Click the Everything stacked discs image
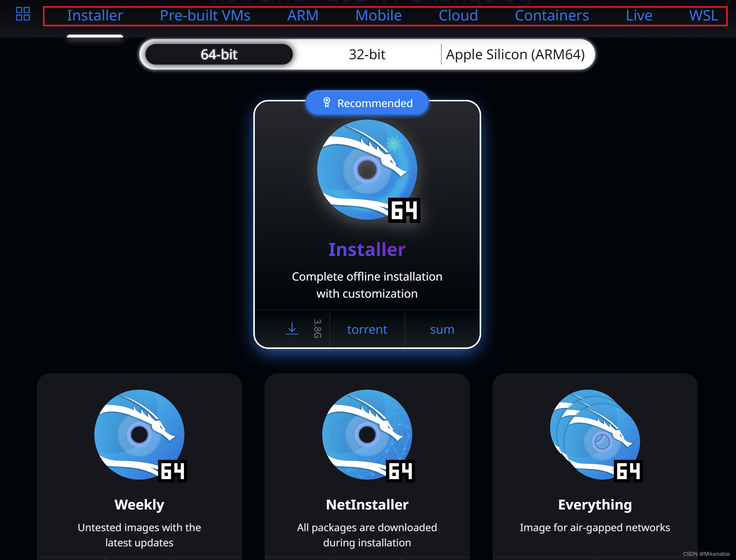 click(x=595, y=435)
